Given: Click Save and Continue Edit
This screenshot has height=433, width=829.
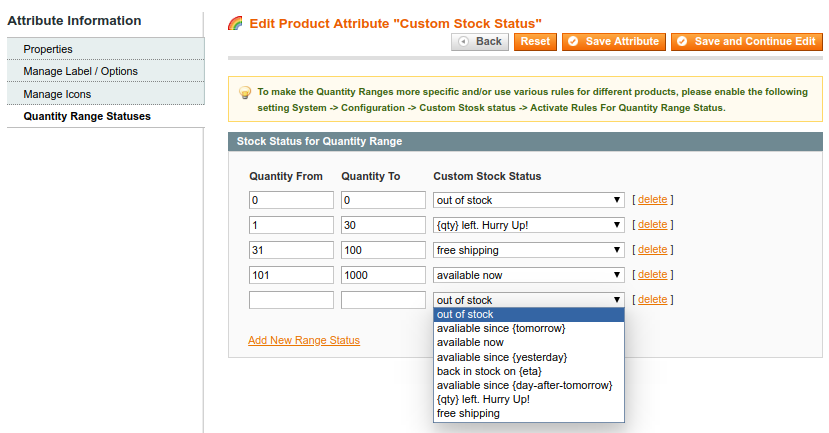Looking at the screenshot, I should [x=746, y=41].
